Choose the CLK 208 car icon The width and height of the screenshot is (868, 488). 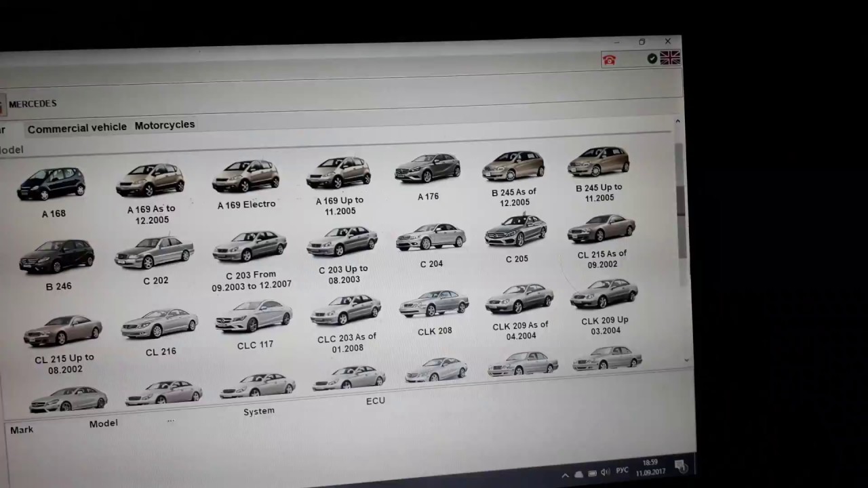[434, 304]
